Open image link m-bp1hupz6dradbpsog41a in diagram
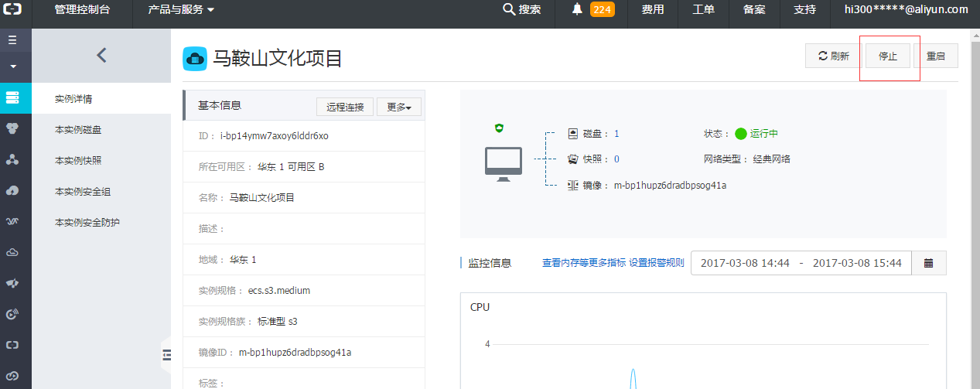 (670, 186)
